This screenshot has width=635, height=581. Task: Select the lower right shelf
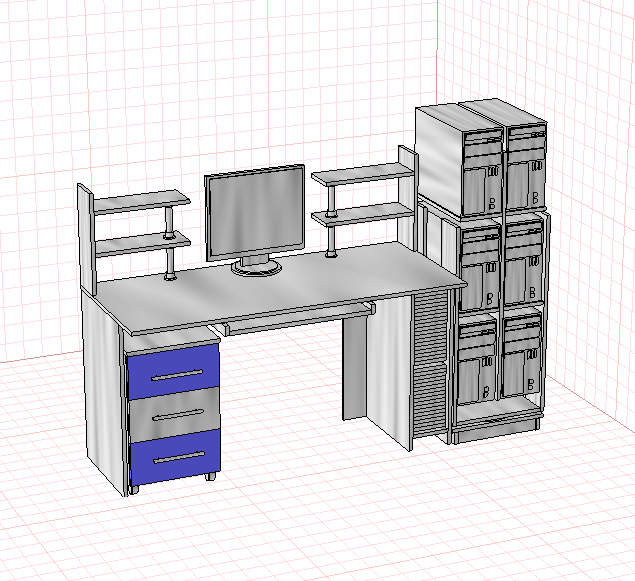tap(362, 213)
